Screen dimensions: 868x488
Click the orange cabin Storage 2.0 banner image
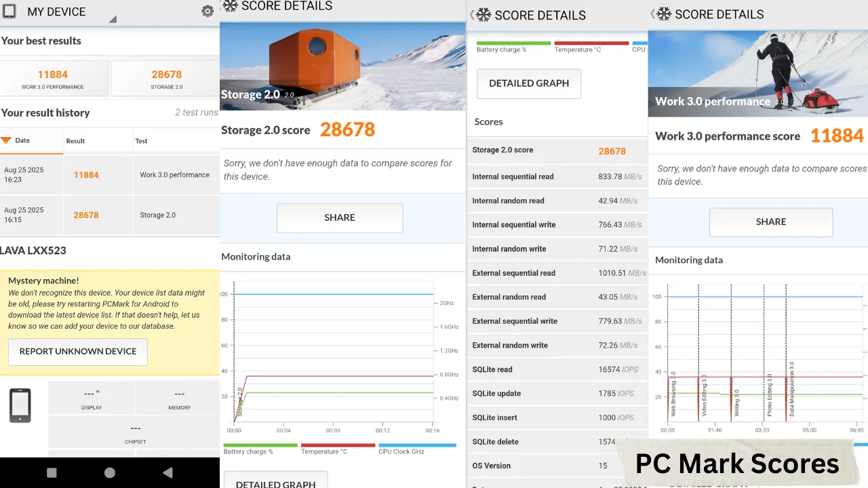point(342,66)
